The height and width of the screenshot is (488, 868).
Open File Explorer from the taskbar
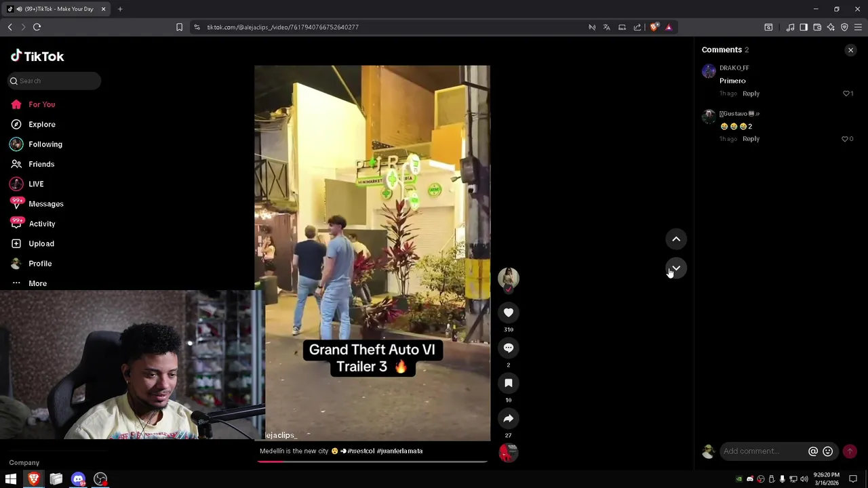pyautogui.click(x=56, y=479)
